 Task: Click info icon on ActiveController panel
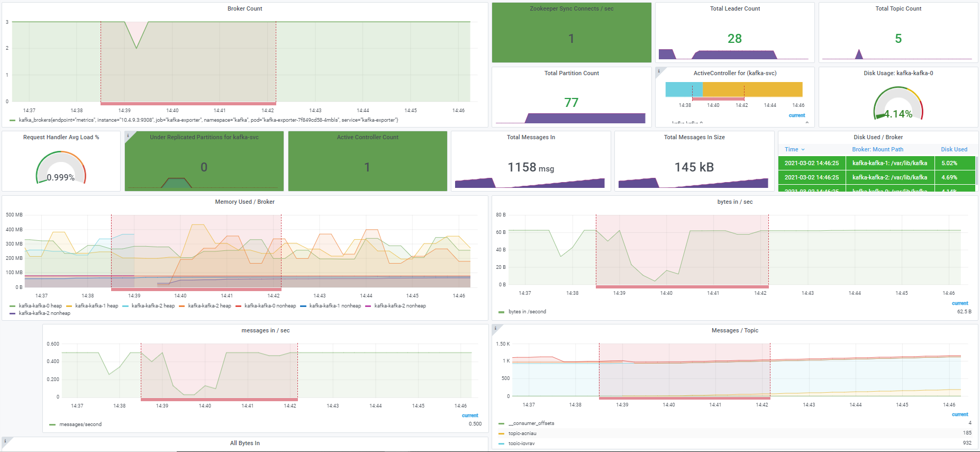(659, 71)
